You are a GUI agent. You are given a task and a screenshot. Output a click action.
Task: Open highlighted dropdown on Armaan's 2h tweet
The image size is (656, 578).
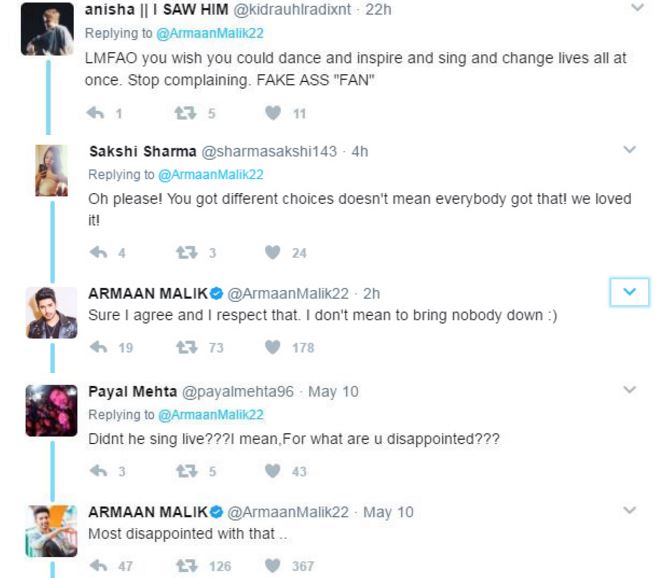pyautogui.click(x=629, y=291)
